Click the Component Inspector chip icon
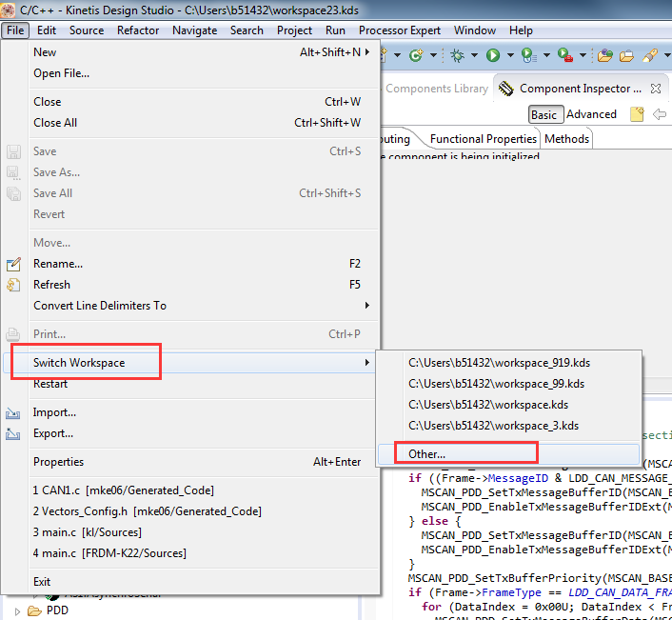Viewport: 672px width, 620px height. click(506, 89)
